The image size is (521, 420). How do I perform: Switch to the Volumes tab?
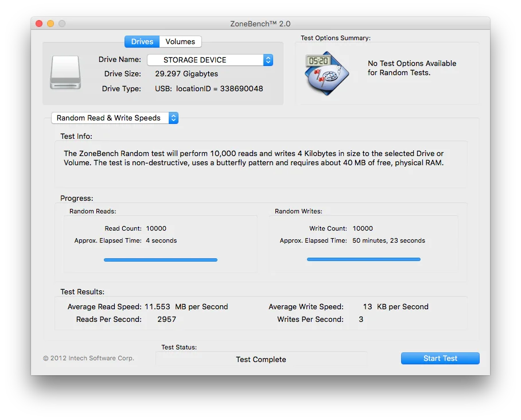tap(180, 41)
